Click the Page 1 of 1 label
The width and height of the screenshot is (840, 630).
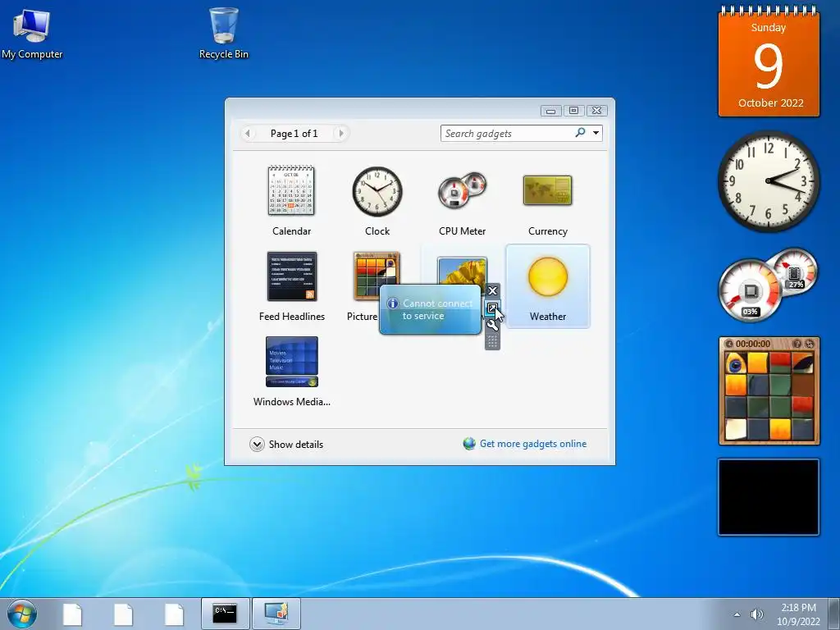coord(294,134)
